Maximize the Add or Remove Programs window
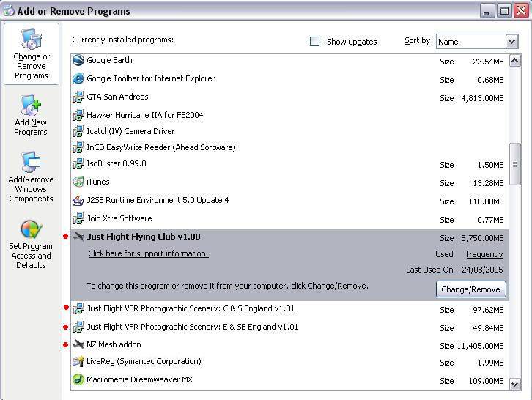This screenshot has height=400, width=532. (504, 11)
